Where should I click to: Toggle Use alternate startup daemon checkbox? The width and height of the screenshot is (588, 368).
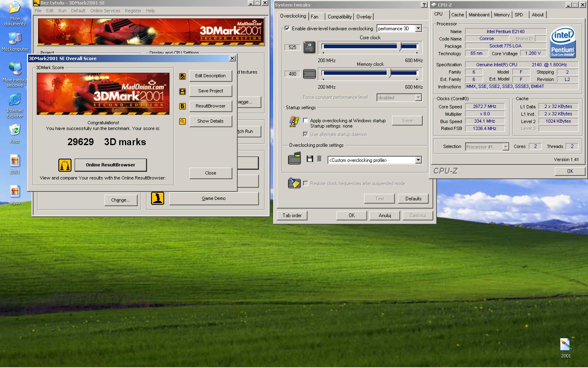coord(305,135)
